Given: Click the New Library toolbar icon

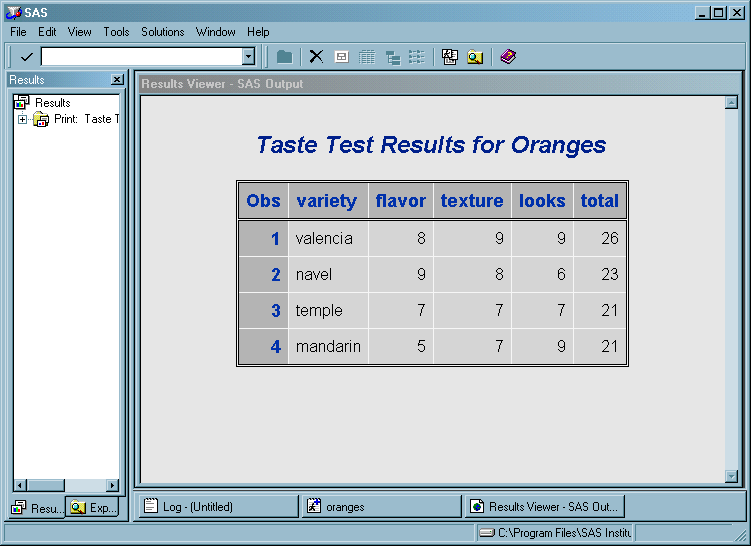Looking at the screenshot, I should pyautogui.click(x=450, y=57).
